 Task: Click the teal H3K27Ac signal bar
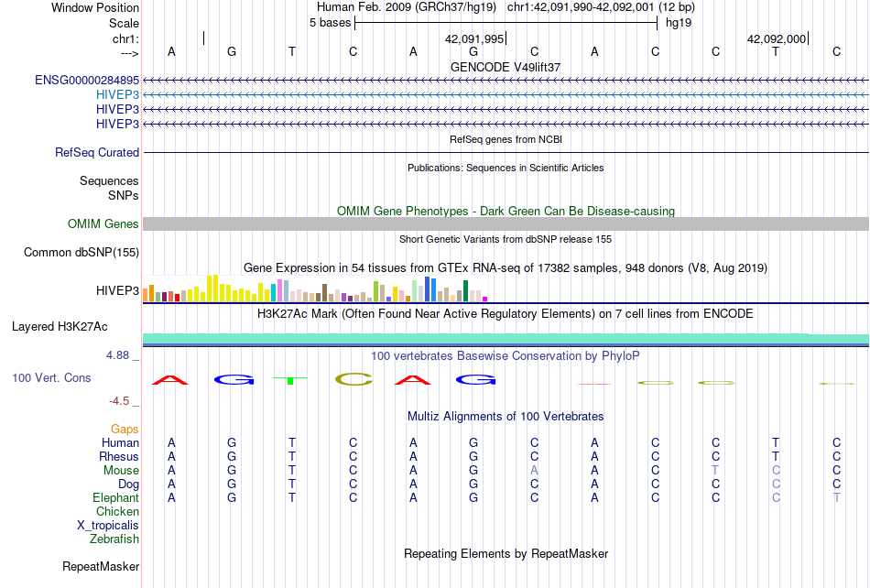click(506, 339)
